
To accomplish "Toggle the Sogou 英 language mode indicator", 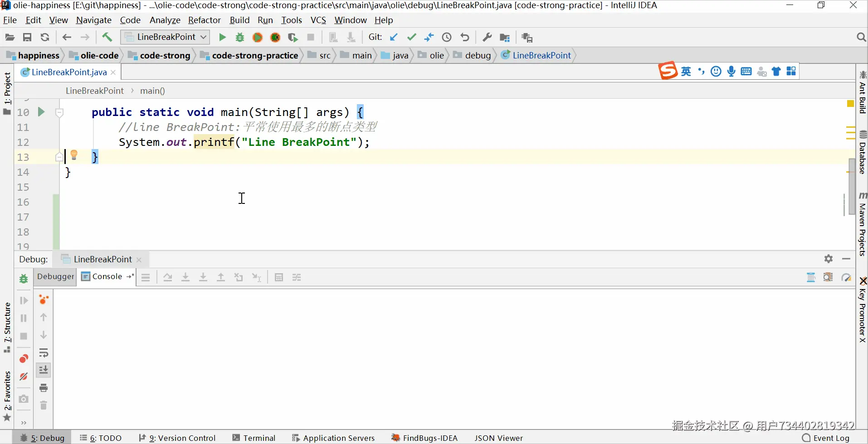I will (x=686, y=71).
